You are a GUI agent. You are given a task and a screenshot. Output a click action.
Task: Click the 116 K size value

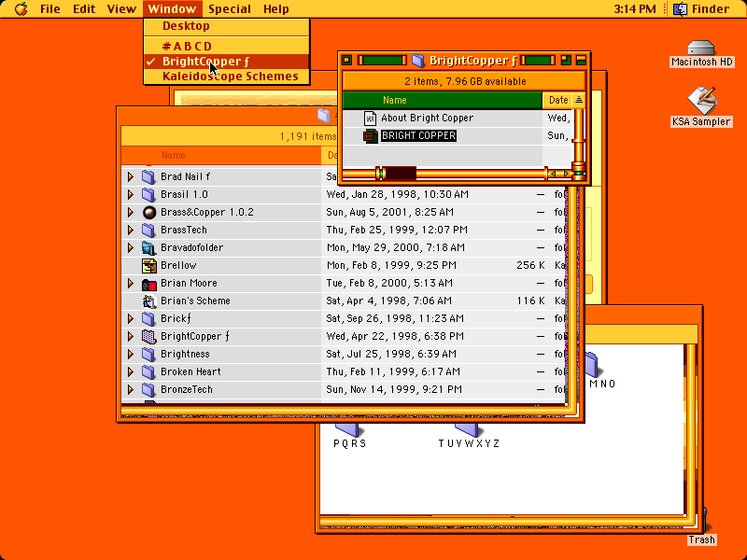coord(530,301)
